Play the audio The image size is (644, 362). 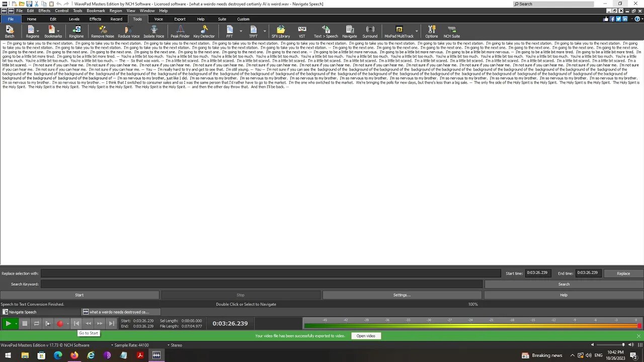point(8,324)
